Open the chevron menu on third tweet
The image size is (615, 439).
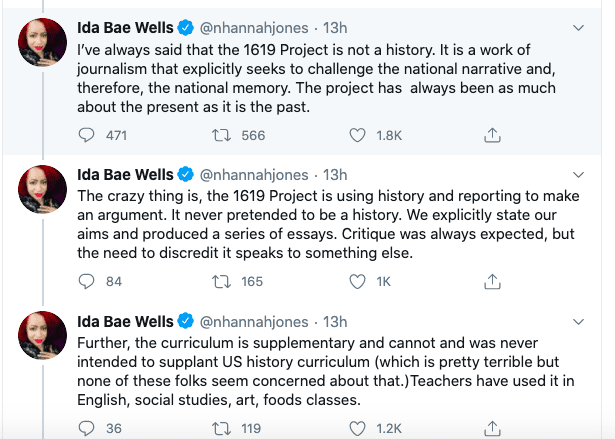(579, 322)
